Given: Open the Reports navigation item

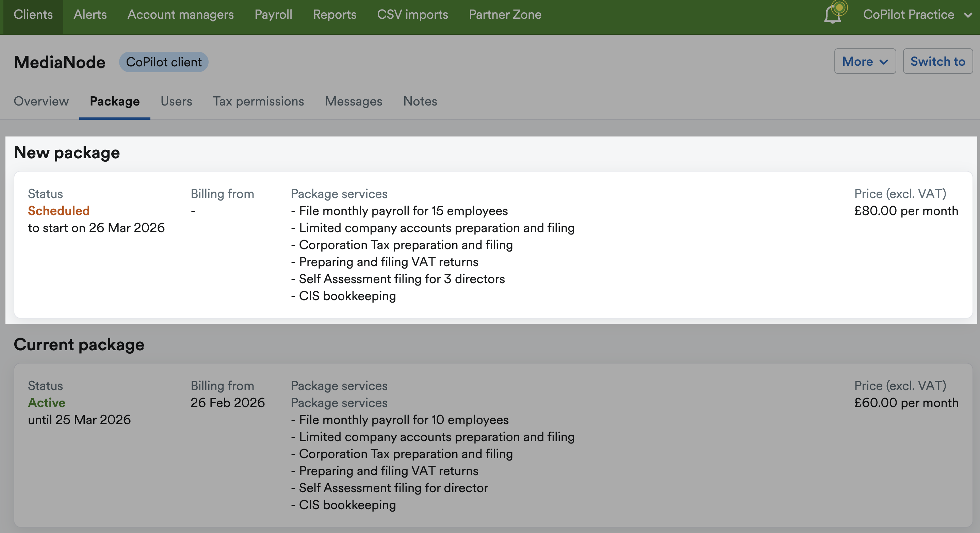Looking at the screenshot, I should [334, 14].
